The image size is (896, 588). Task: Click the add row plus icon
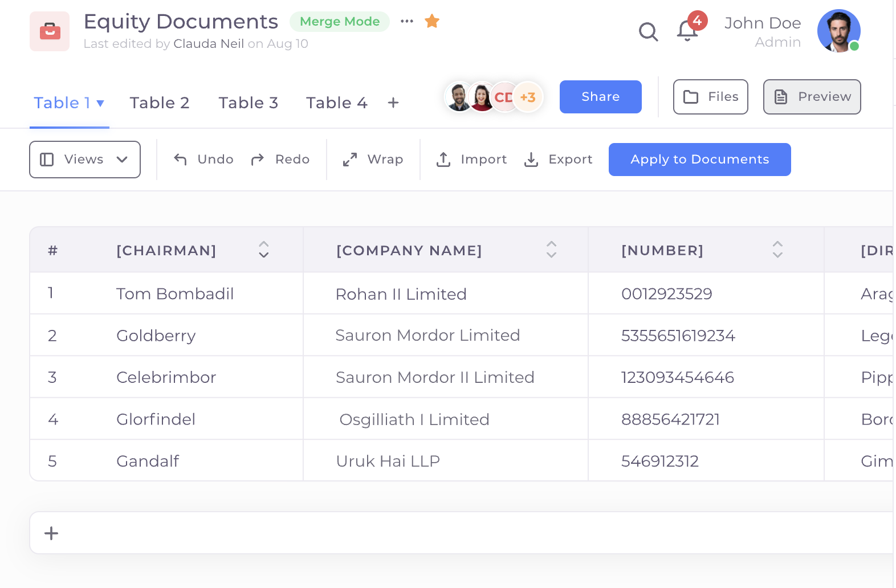point(51,533)
